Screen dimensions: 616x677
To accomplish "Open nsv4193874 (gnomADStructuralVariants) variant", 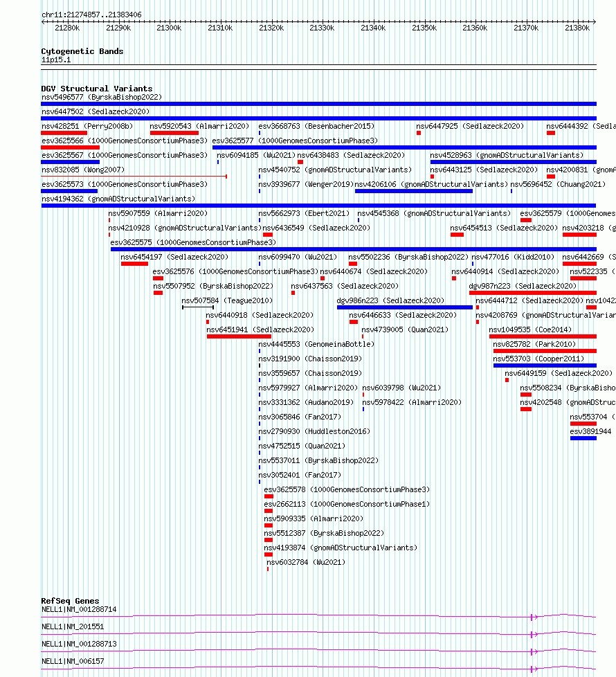I will (x=341, y=548).
